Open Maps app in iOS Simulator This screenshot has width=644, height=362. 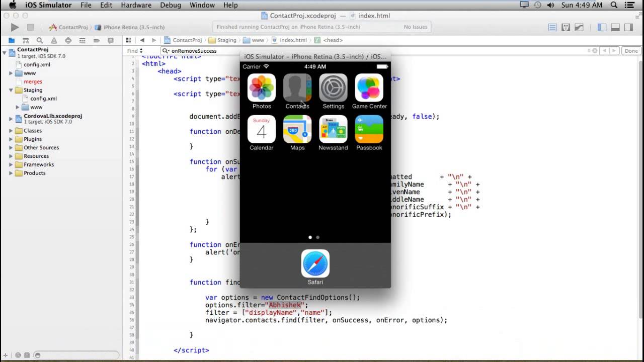click(297, 129)
